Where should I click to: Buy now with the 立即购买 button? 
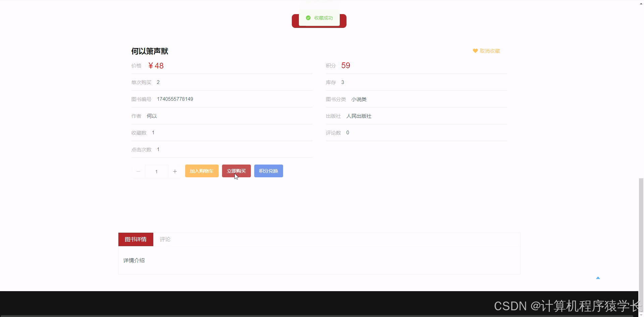tap(236, 171)
